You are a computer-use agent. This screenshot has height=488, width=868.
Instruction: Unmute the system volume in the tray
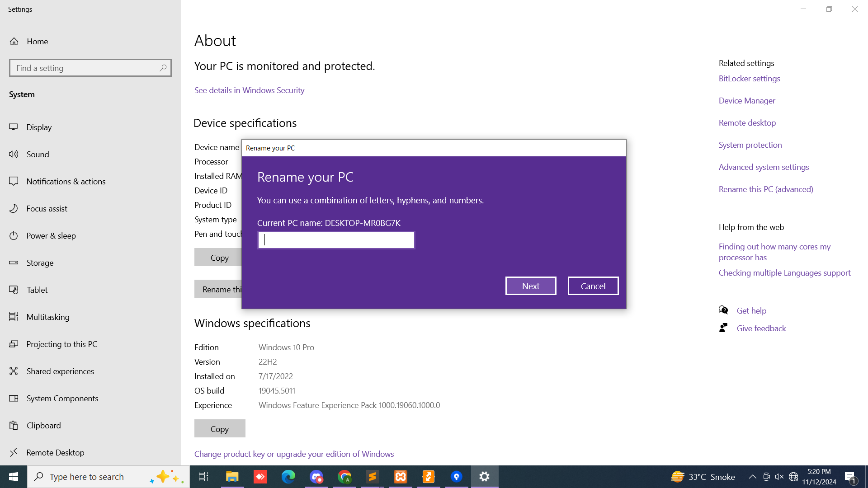click(779, 477)
